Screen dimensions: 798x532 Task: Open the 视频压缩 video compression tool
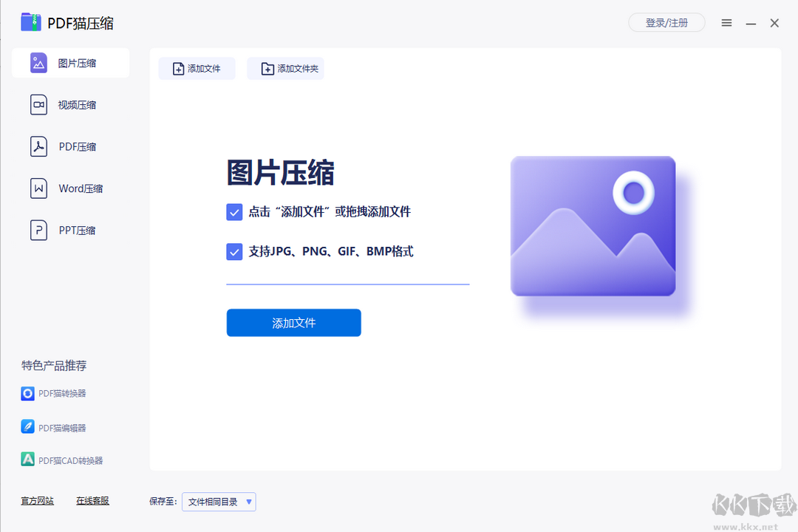[38, 104]
